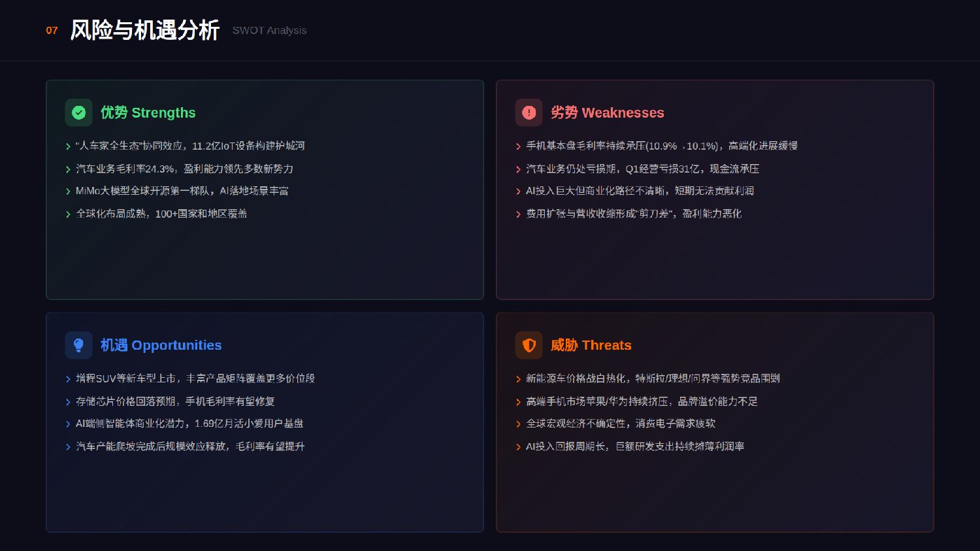
Task: Select the heading 优势 Strengths
Action: [148, 112]
